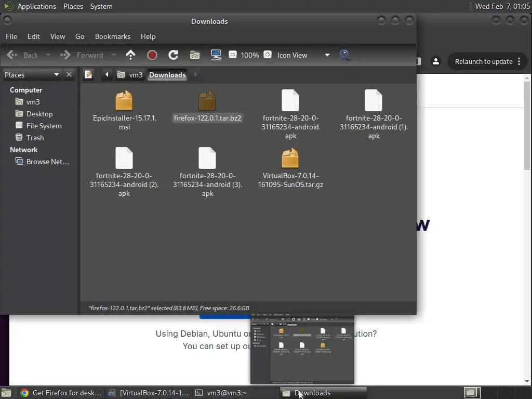
Task: Open the System menu in top panel
Action: click(x=101, y=6)
